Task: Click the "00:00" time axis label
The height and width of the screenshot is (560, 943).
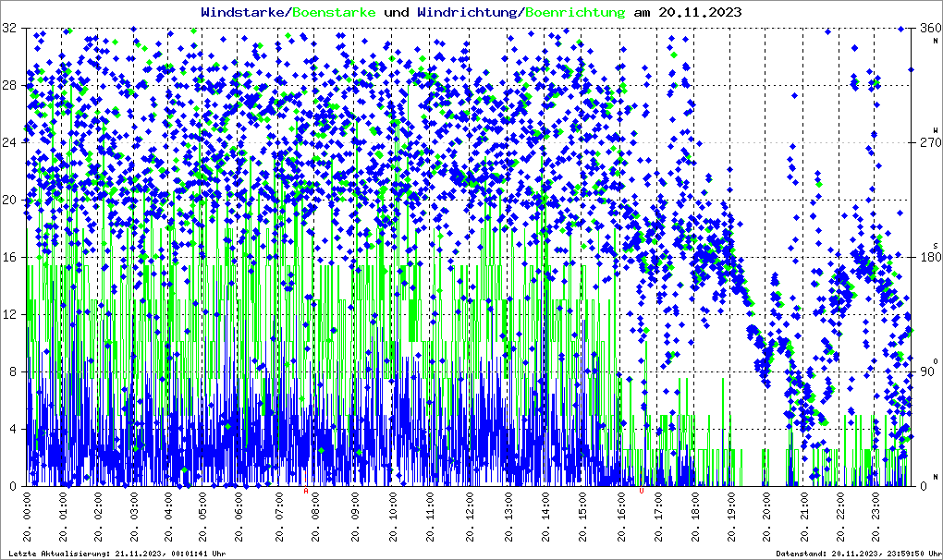Action: [27, 505]
